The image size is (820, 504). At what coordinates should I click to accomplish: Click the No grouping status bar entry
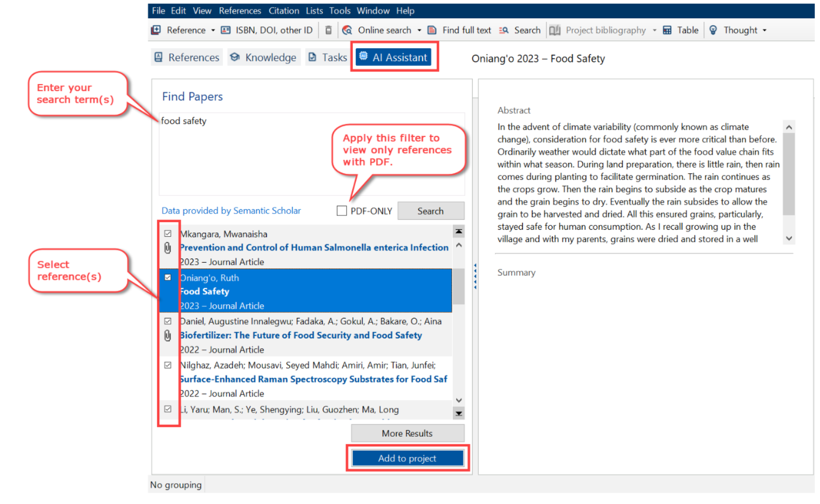pyautogui.click(x=176, y=485)
